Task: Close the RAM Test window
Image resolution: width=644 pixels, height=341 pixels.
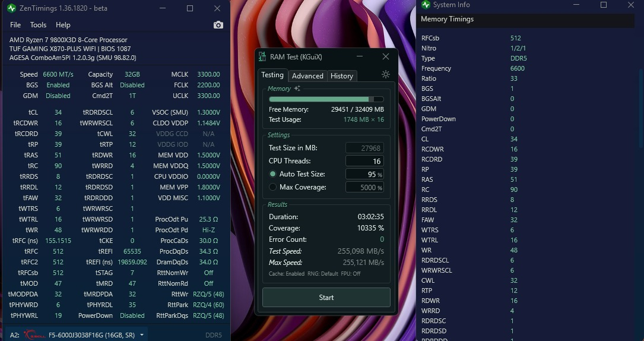Action: 385,56
